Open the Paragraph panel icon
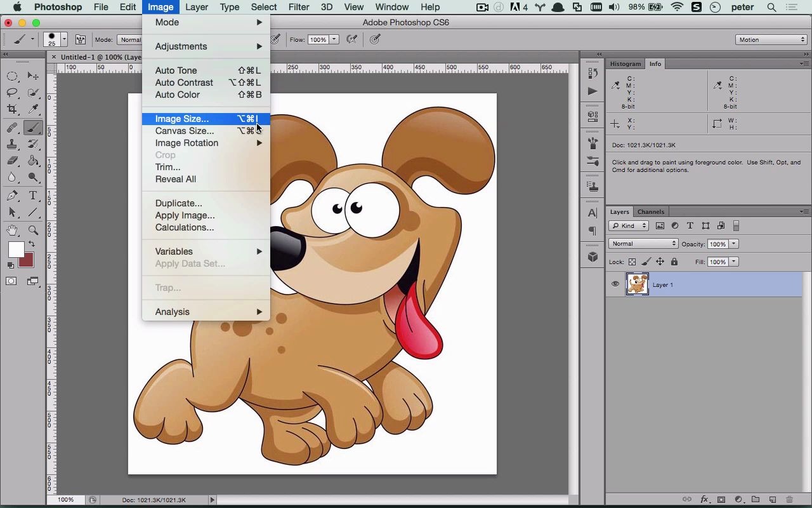Image resolution: width=812 pixels, height=508 pixels. [593, 231]
